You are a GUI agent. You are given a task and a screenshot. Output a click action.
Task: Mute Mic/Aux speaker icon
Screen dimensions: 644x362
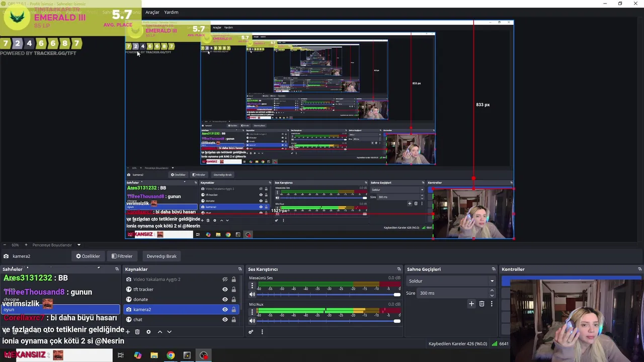click(x=252, y=321)
